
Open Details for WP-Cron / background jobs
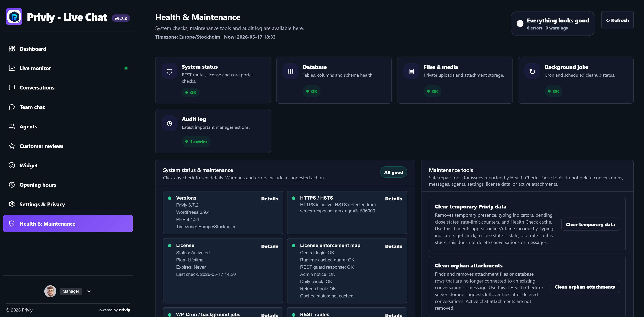[x=270, y=315]
